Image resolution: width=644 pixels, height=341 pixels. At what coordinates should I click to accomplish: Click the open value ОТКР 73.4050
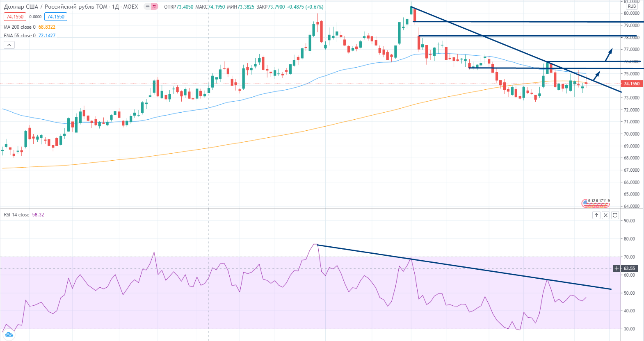(178, 7)
